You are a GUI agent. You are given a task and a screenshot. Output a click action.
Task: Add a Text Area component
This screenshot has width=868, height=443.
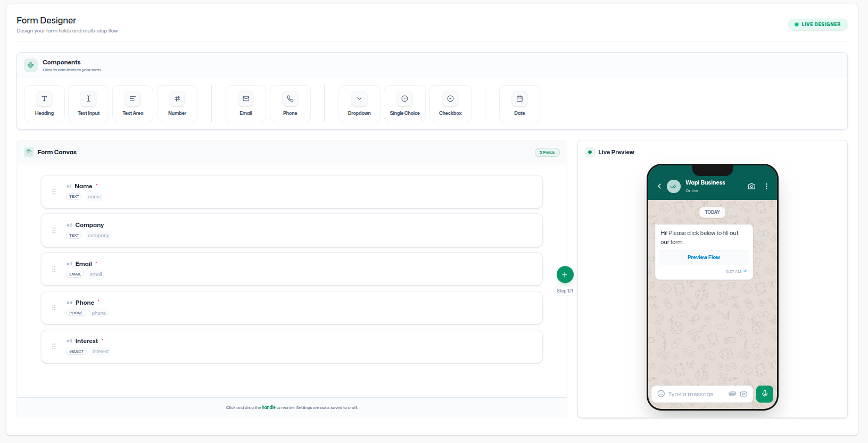pyautogui.click(x=133, y=104)
